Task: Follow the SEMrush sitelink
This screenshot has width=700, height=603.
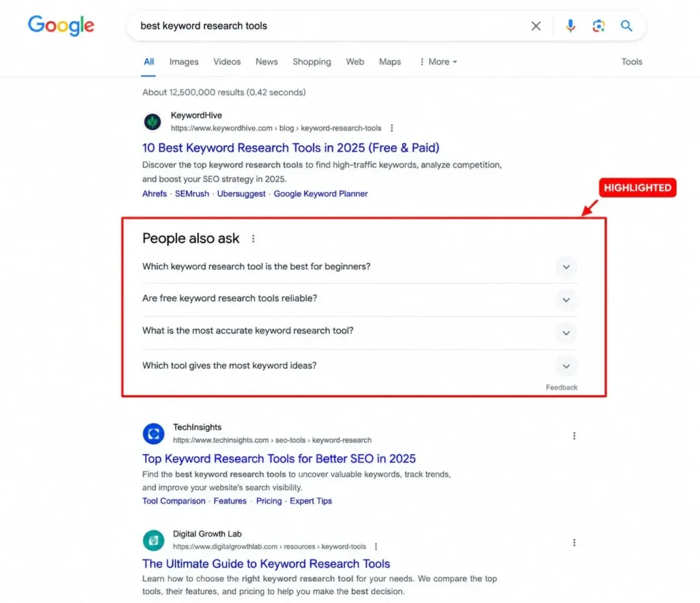Action: 192,193
